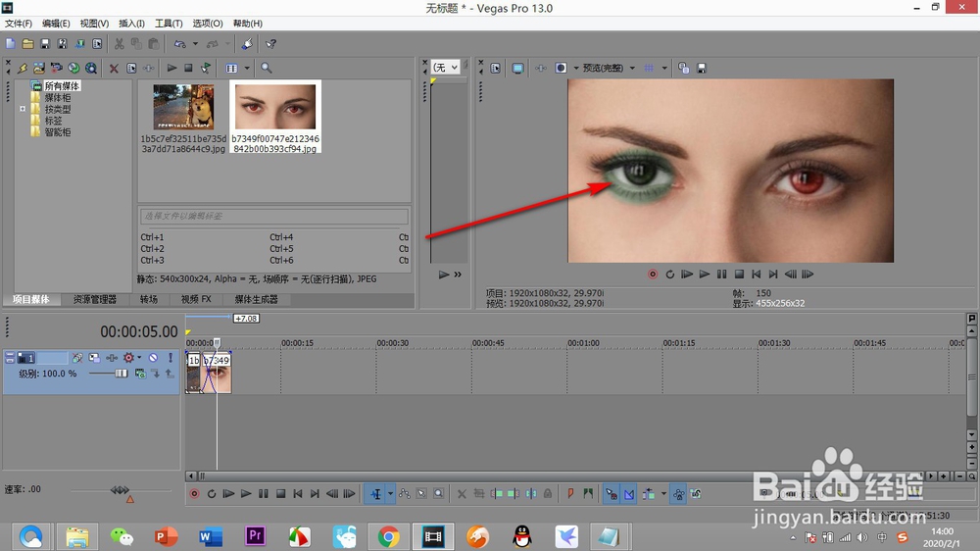Open the 文件(F) menu
Screen dimensions: 980x551
19,24
